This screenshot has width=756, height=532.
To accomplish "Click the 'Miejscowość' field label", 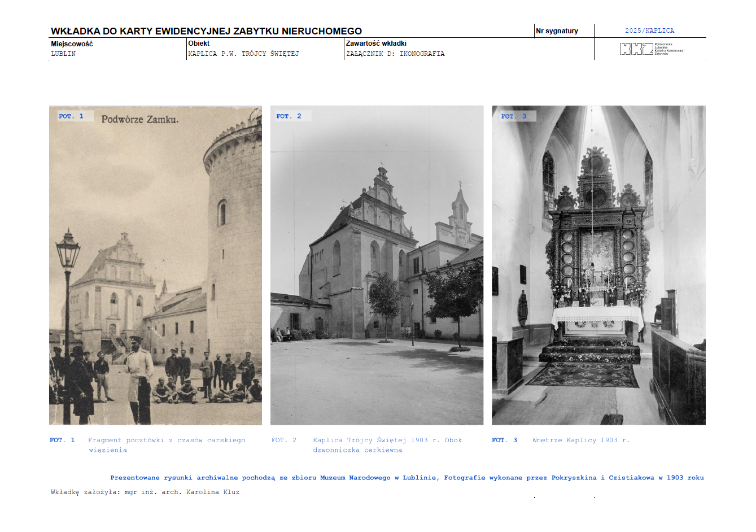I will pyautogui.click(x=72, y=43).
